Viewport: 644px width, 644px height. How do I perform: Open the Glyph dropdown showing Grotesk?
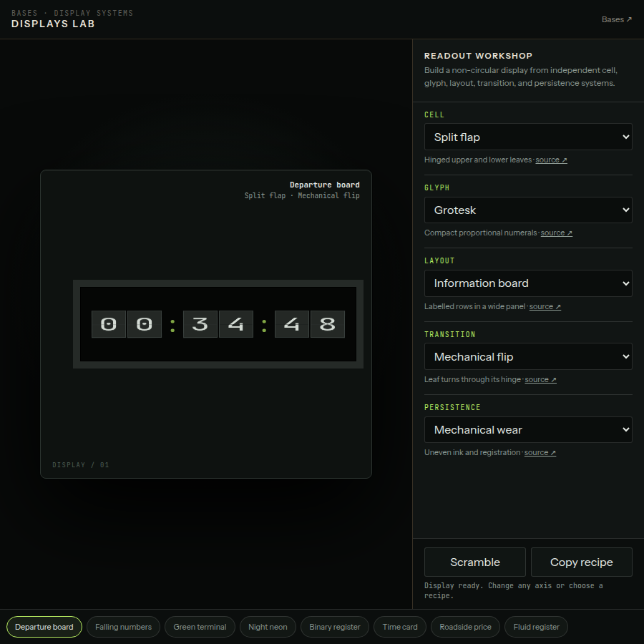click(x=528, y=210)
